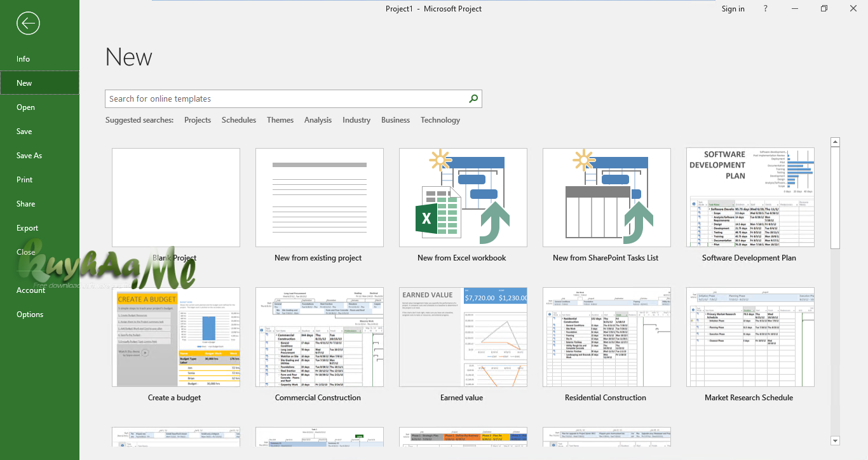This screenshot has height=460, width=868.
Task: Open Options in the sidebar
Action: tap(39, 315)
